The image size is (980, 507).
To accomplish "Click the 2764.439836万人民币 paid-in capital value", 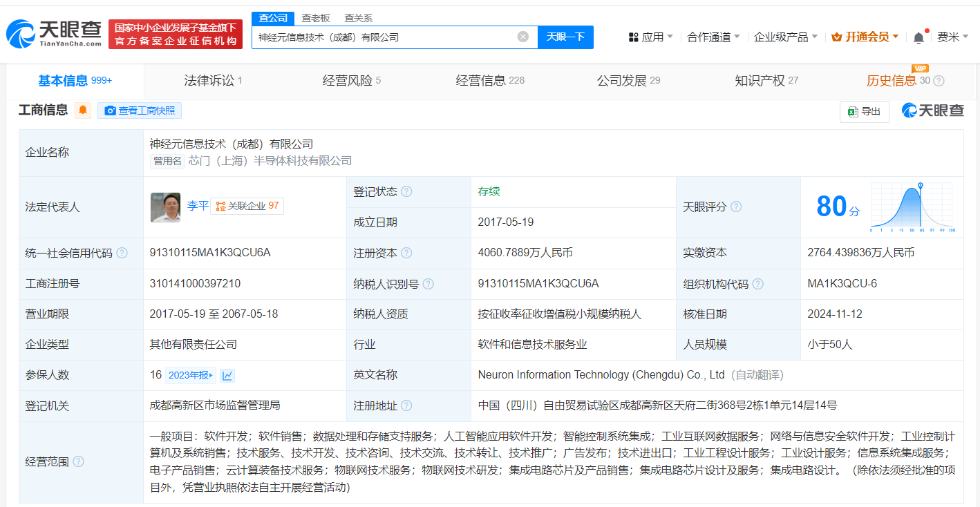I will click(860, 253).
